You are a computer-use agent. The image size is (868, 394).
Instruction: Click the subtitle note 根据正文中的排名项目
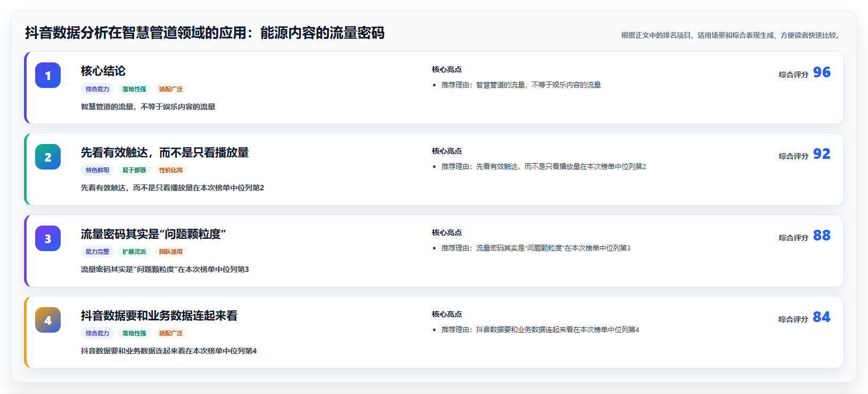(732, 35)
